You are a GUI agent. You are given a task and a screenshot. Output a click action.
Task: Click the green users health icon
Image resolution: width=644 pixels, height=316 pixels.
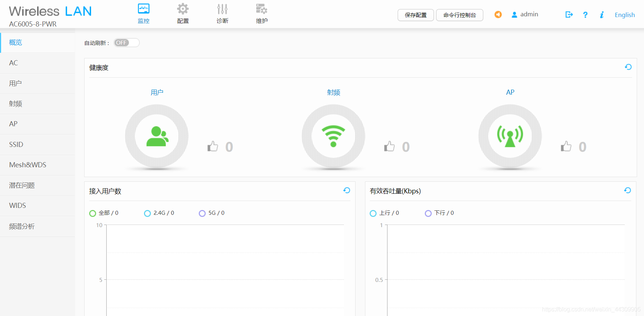pyautogui.click(x=157, y=136)
